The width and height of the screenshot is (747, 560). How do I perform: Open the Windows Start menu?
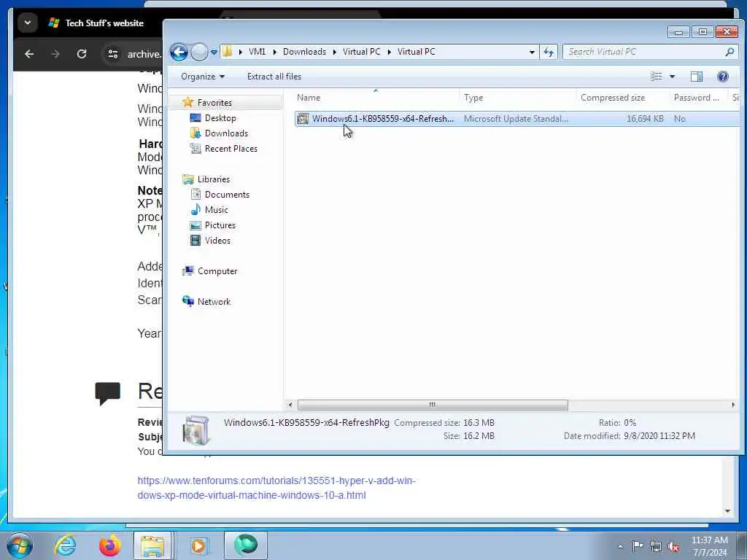(x=20, y=545)
